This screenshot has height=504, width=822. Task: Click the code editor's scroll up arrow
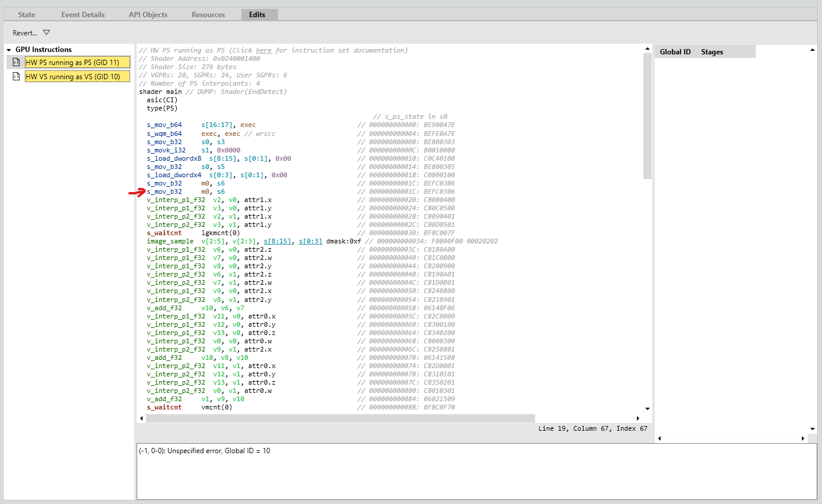647,48
